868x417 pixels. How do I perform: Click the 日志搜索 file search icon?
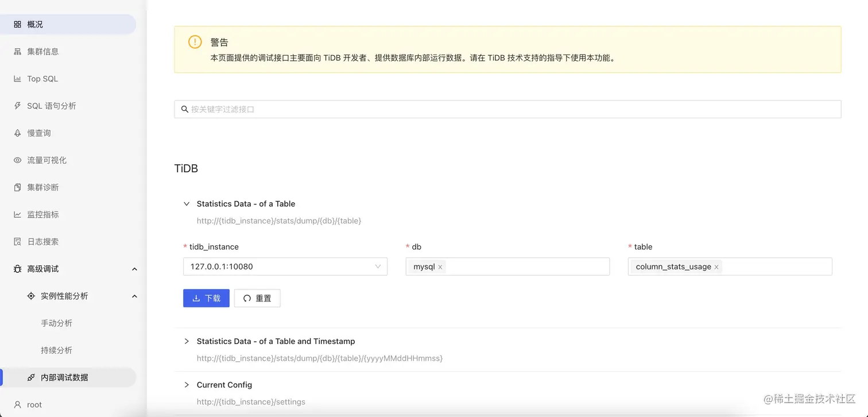tap(17, 242)
